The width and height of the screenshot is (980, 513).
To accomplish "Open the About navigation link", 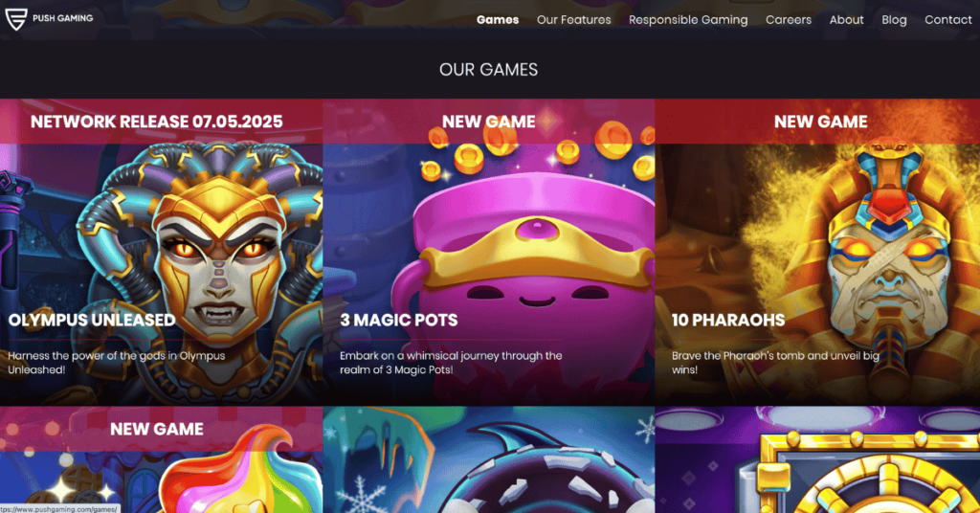I will [846, 19].
